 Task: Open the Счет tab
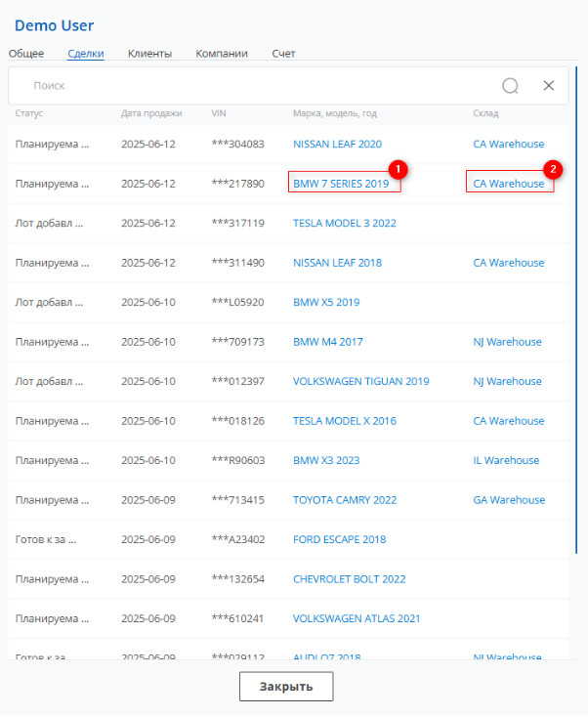click(283, 54)
